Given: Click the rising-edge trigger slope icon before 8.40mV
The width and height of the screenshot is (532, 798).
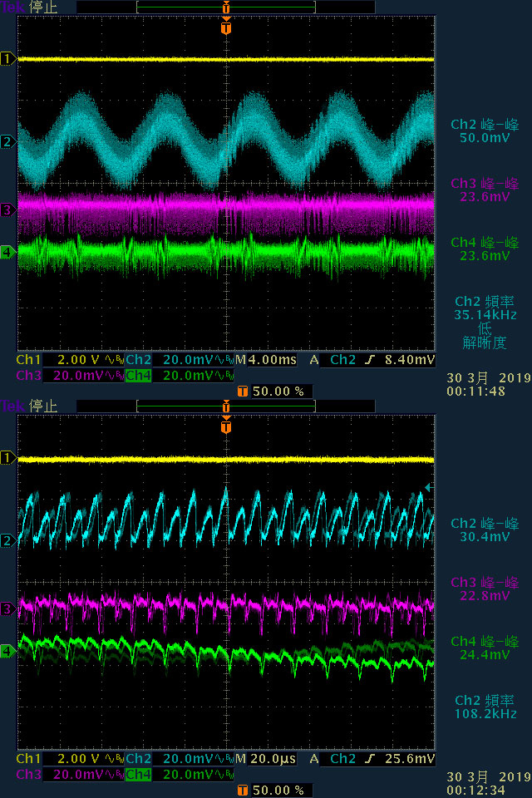Looking at the screenshot, I should 370,360.
